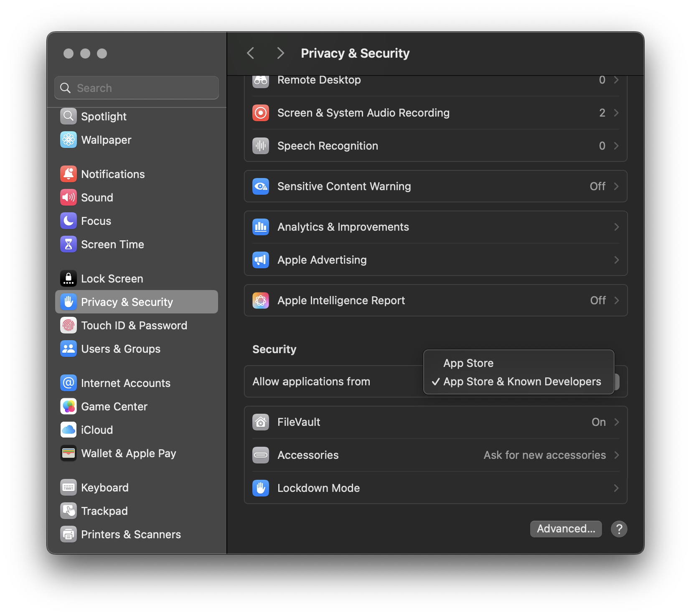Click the 'Security' section heading

point(274,349)
